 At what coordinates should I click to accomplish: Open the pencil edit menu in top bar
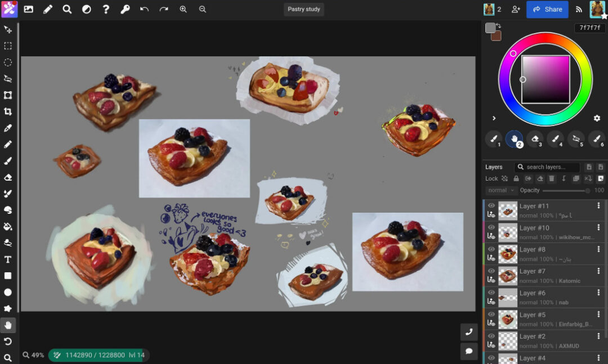[48, 10]
